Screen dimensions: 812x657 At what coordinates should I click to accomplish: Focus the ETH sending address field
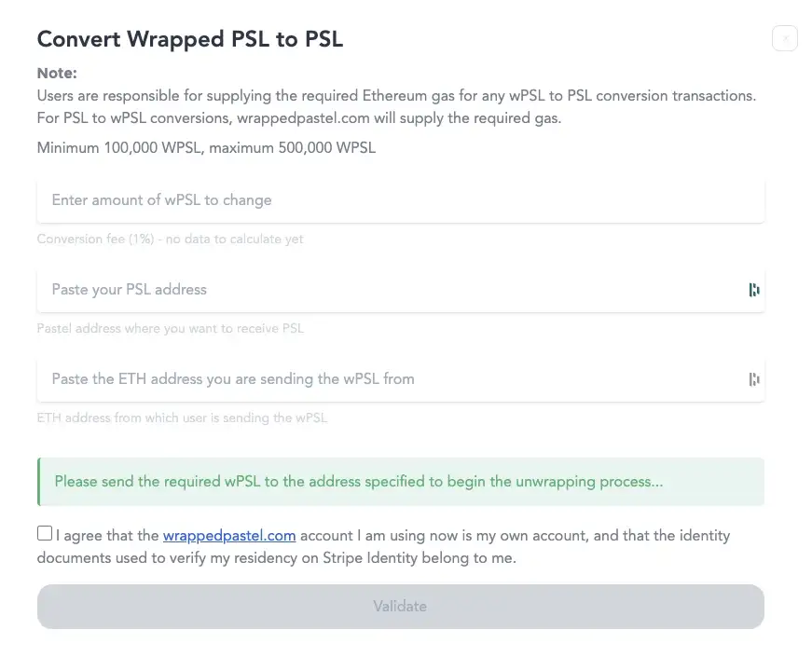tap(401, 379)
